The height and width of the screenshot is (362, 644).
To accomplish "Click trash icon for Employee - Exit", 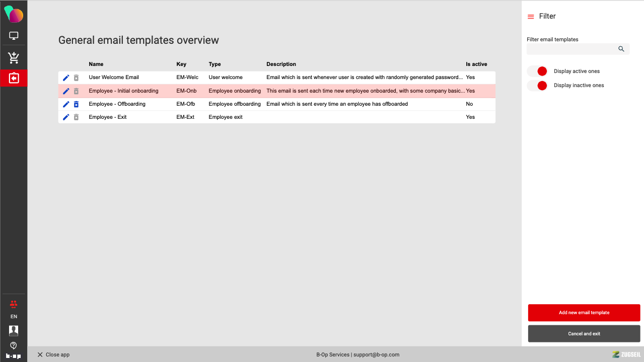I will click(76, 117).
